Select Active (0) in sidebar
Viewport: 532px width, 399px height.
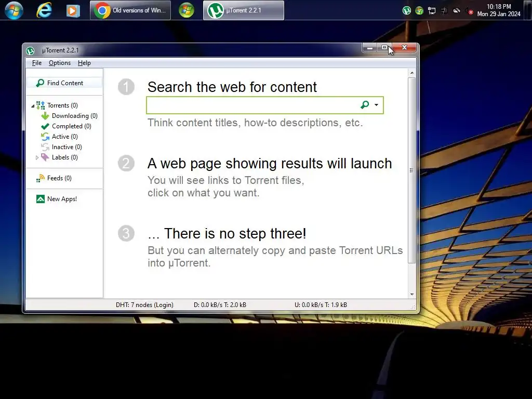(x=65, y=137)
